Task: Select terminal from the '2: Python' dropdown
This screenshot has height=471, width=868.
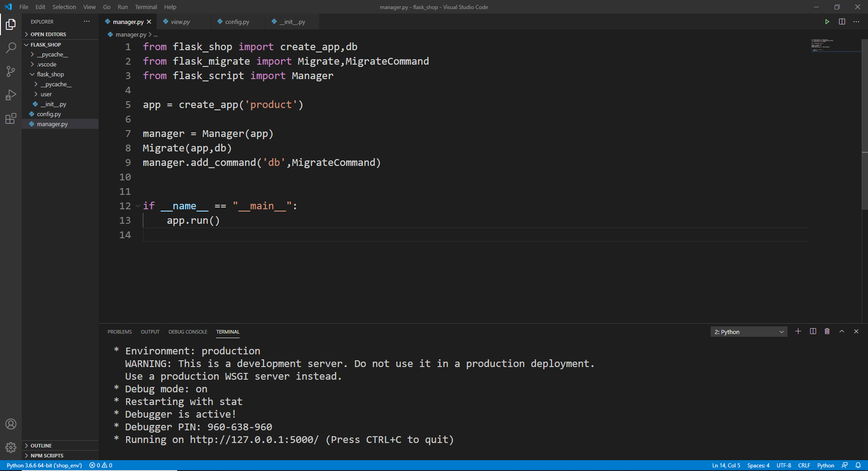Action: click(x=749, y=332)
